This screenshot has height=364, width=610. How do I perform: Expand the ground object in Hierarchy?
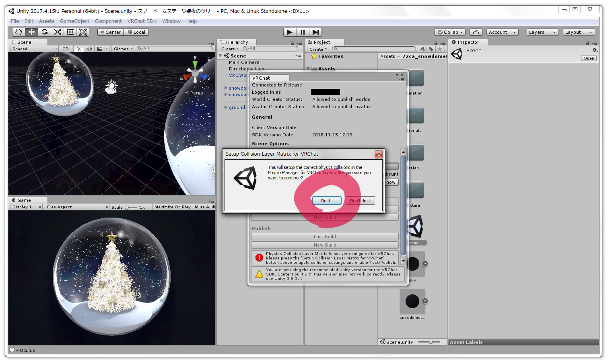[x=226, y=107]
